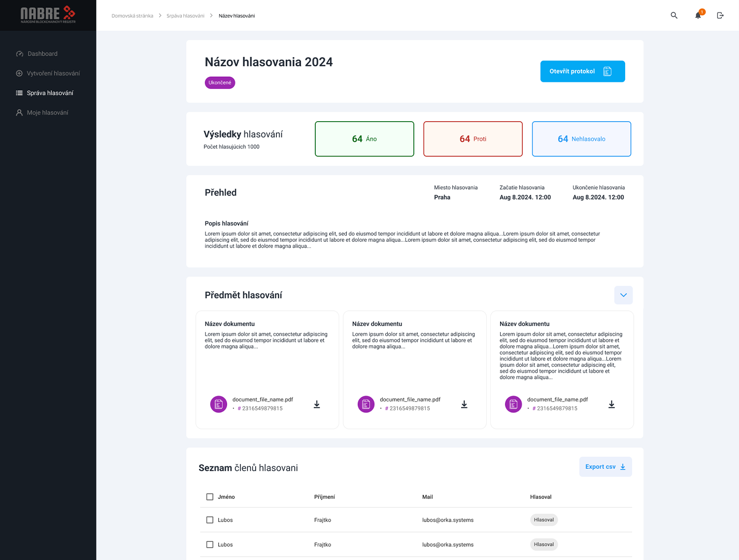The image size is (739, 560).
Task: Toggle the select-all checkbox beside Jméno
Action: pos(210,497)
